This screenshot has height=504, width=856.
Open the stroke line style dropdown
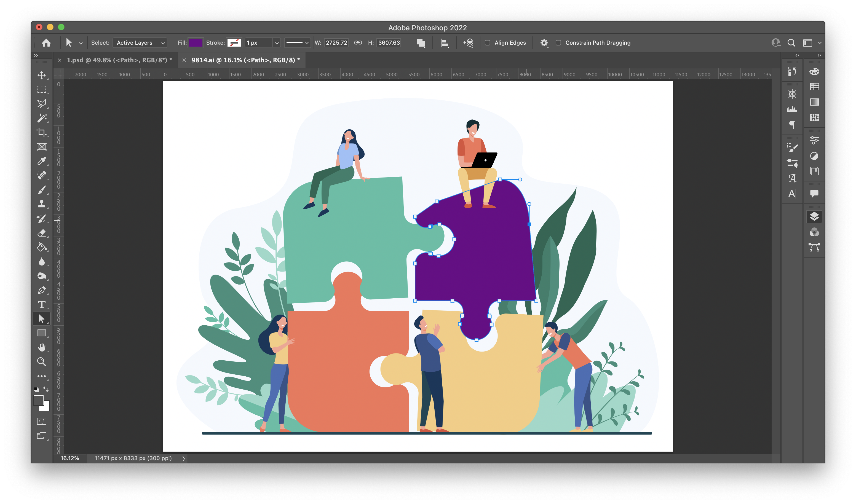297,43
